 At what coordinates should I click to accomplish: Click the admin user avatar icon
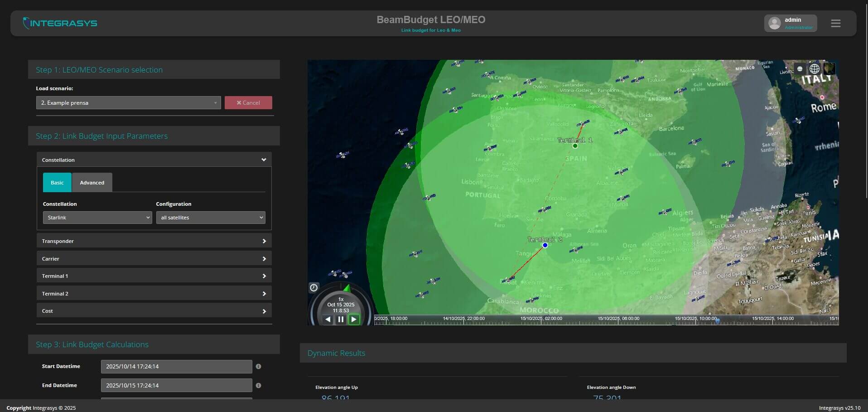coord(774,23)
